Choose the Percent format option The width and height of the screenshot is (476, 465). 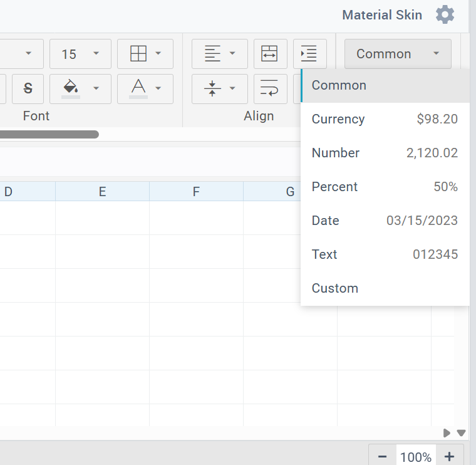point(385,187)
